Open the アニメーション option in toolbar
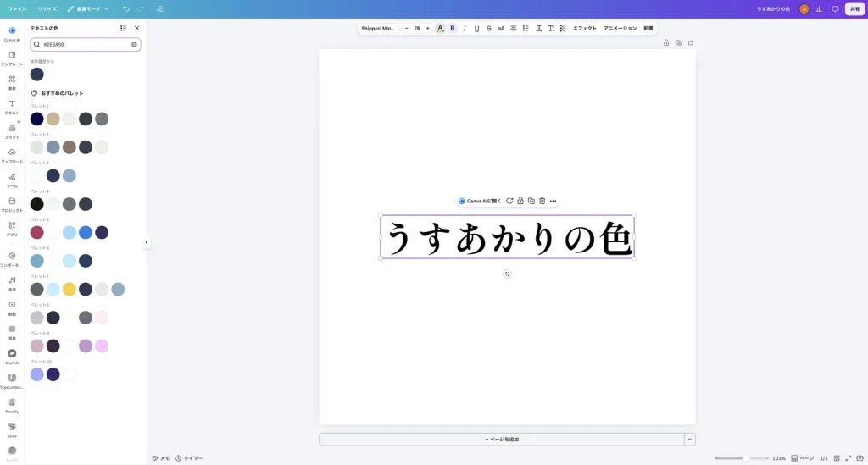 620,28
